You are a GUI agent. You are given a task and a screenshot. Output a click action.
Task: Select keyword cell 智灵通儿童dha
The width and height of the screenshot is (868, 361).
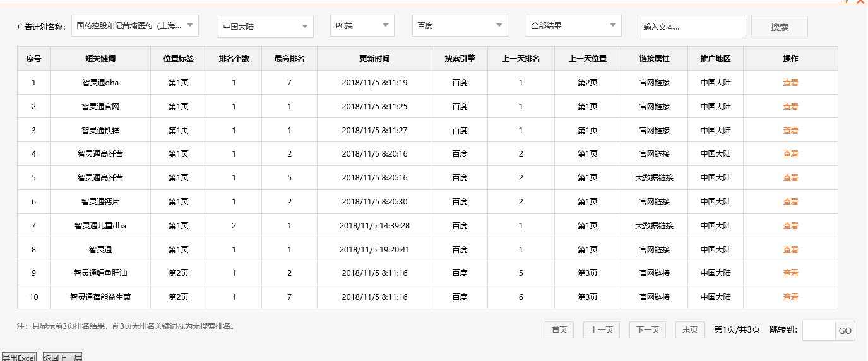click(x=100, y=226)
